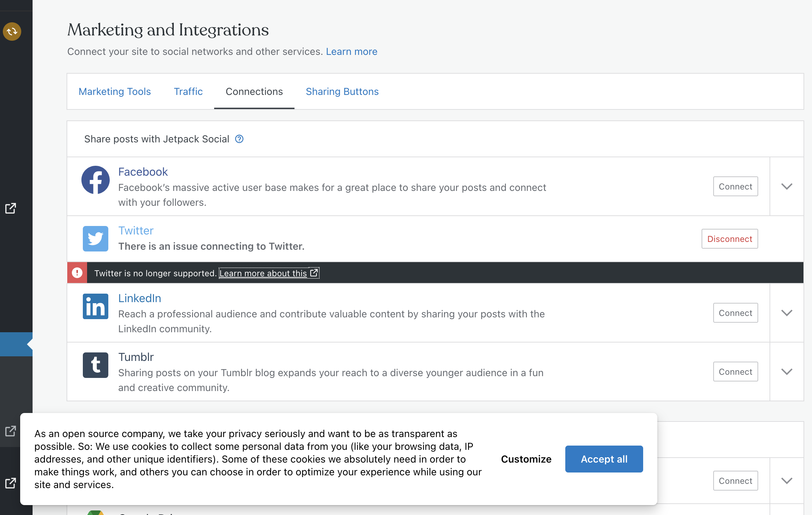812x515 pixels.
Task: Click the Marketing and Integrations page heading
Action: point(168,30)
